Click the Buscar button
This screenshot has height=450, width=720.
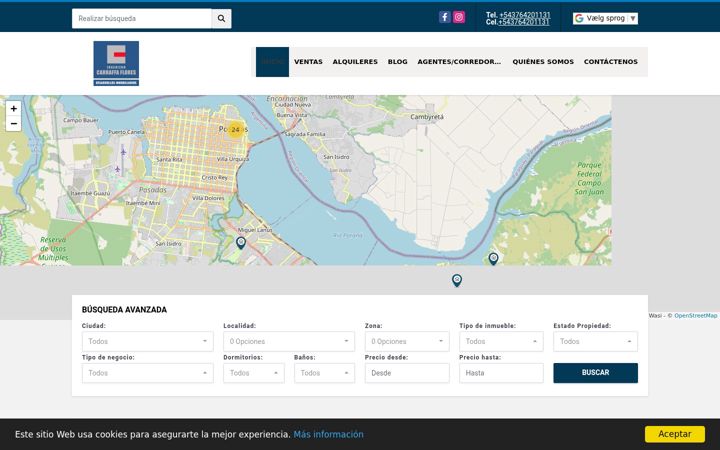[595, 373]
